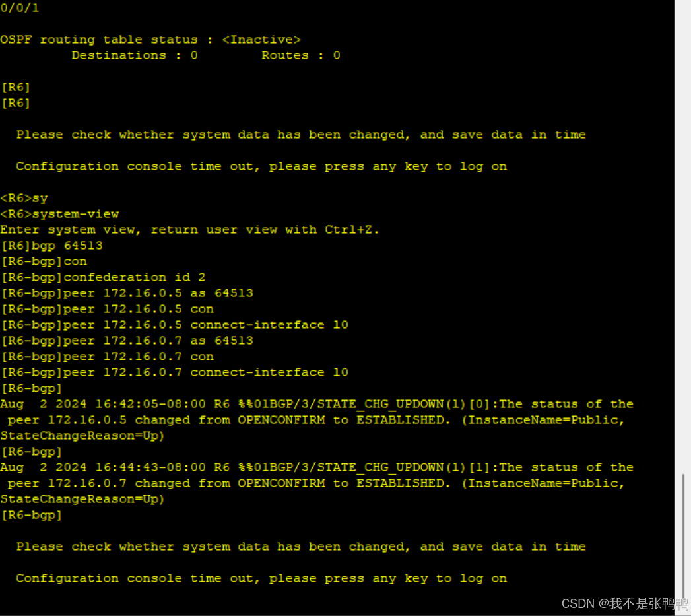
Task: Click the last 'Please check whether system data' message
Action: pos(301,547)
